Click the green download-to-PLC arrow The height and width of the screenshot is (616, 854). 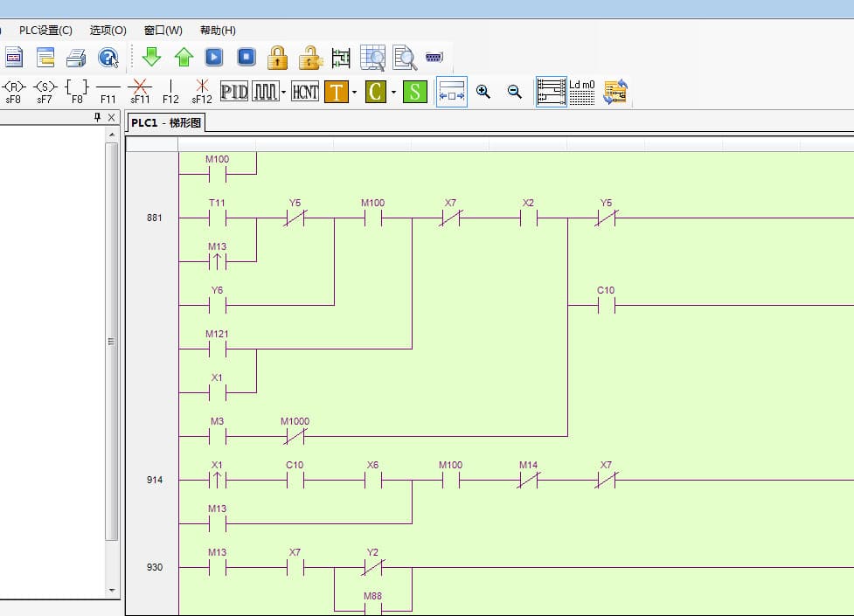151,58
